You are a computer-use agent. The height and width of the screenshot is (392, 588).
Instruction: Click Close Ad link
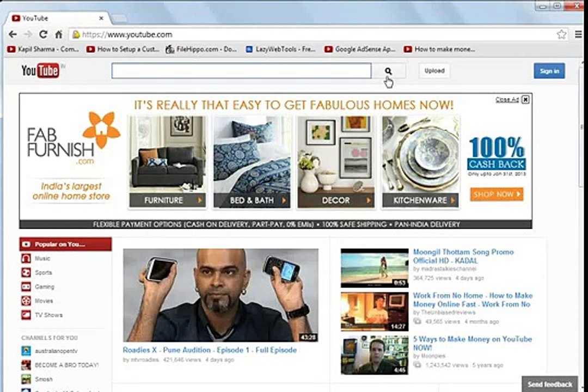pyautogui.click(x=507, y=100)
